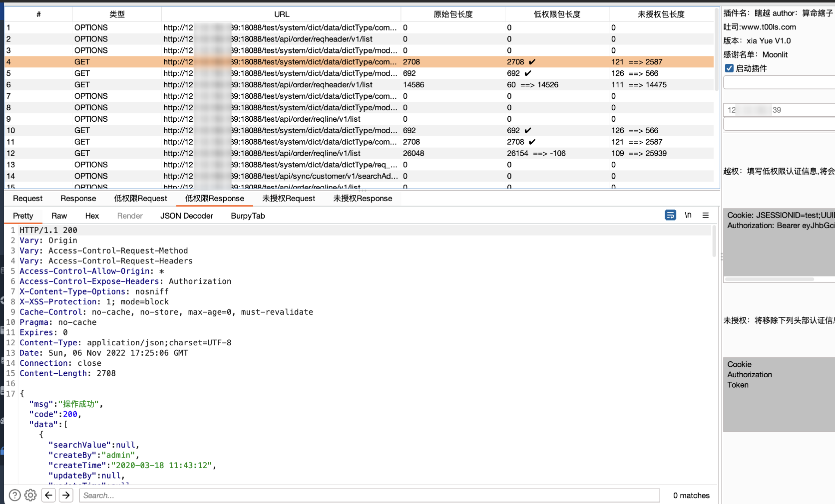Viewport: 835px width, 504px height.
Task: Click the HTTP/1.1 200 status line
Action: (48, 230)
